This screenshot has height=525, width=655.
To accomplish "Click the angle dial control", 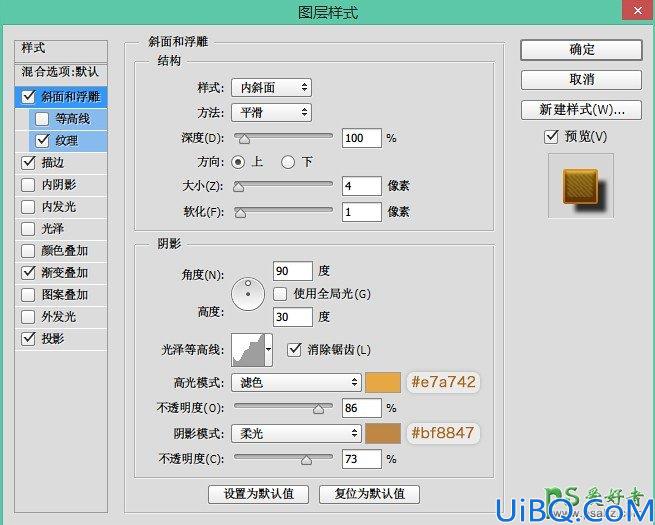I will [x=248, y=294].
